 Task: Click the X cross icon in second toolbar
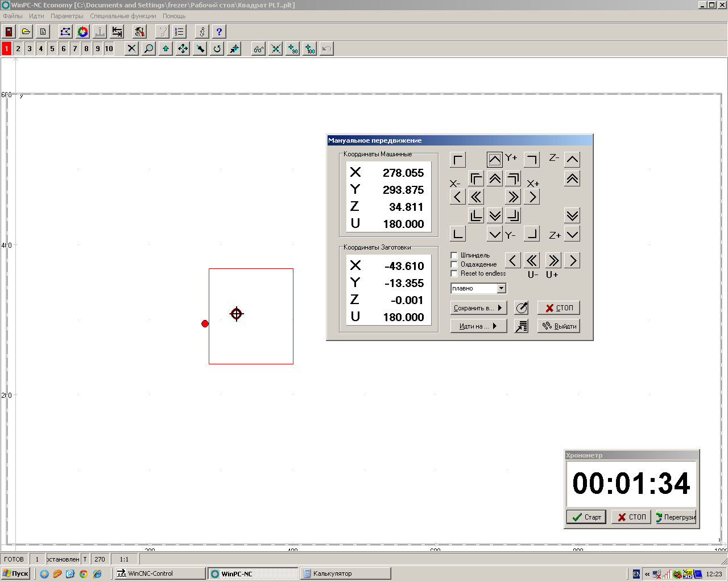[131, 49]
